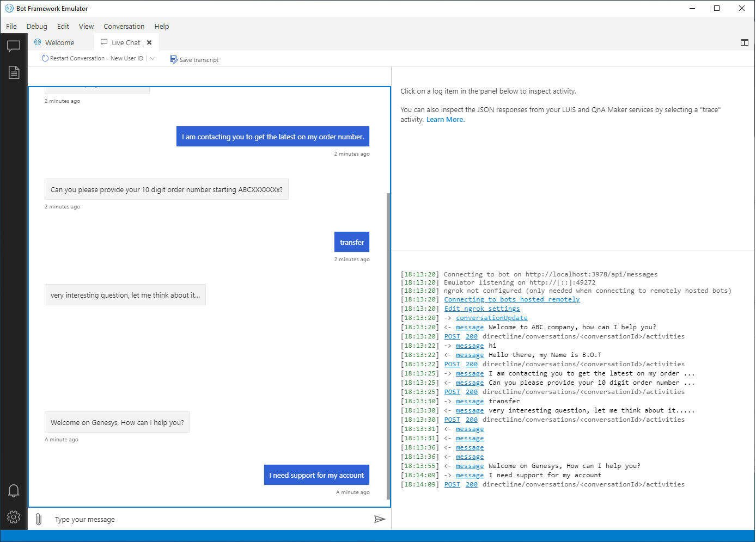
Task: Open the Edit menu
Action: [x=63, y=26]
